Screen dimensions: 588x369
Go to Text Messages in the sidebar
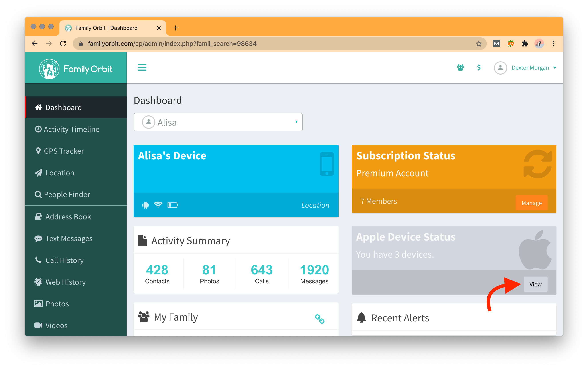click(69, 238)
